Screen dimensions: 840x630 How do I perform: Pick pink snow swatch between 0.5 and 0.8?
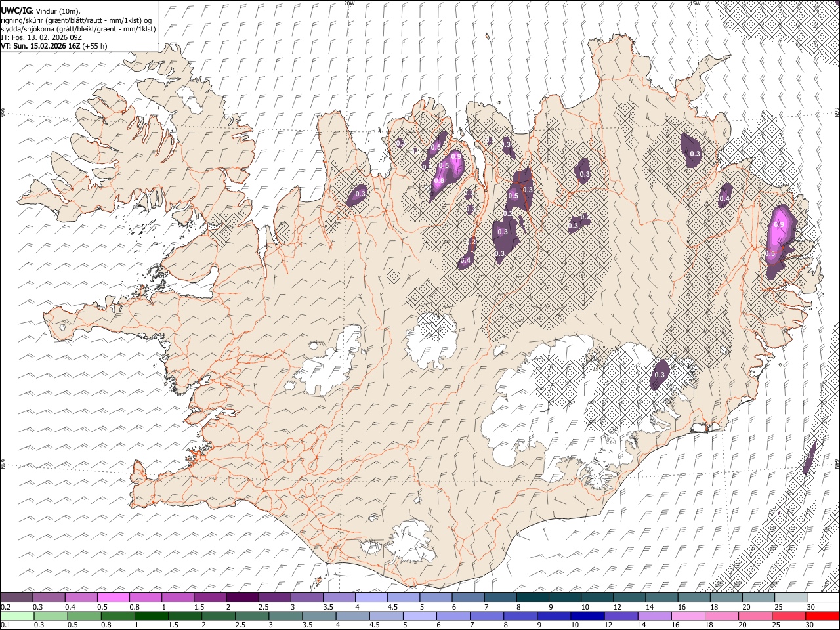click(113, 598)
